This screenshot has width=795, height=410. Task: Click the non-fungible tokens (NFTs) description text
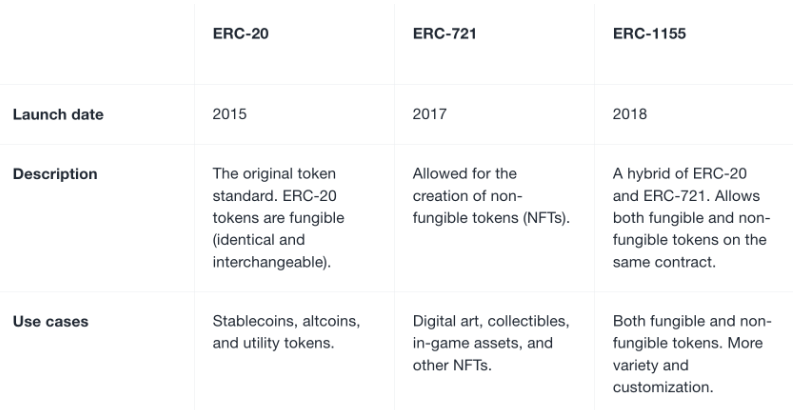coord(491,196)
